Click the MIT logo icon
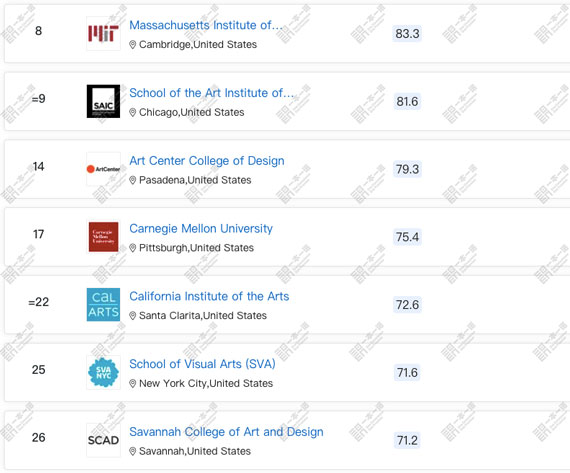570x473 pixels. tap(103, 33)
